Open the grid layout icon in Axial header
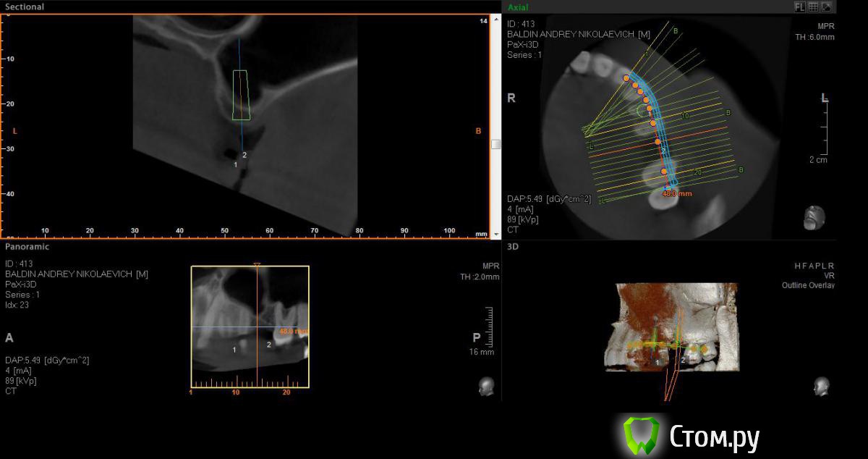Screen dimensions: 868x459 pyautogui.click(x=813, y=7)
